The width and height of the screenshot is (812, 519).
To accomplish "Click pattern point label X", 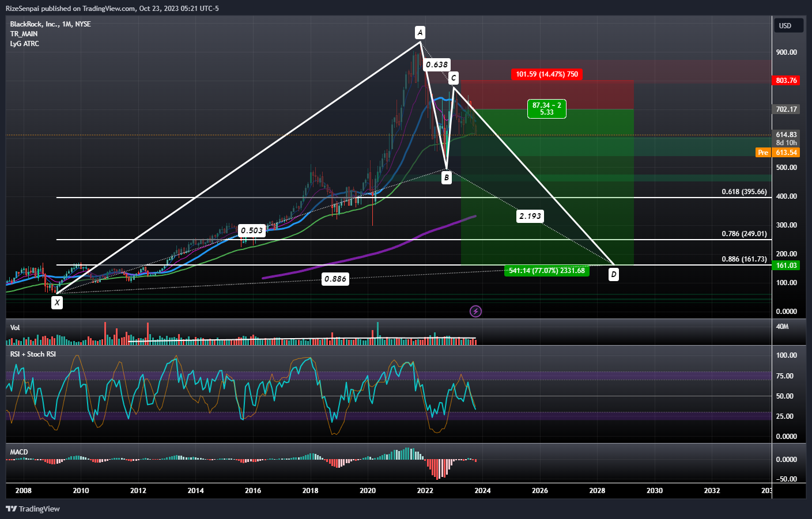I will click(x=57, y=302).
